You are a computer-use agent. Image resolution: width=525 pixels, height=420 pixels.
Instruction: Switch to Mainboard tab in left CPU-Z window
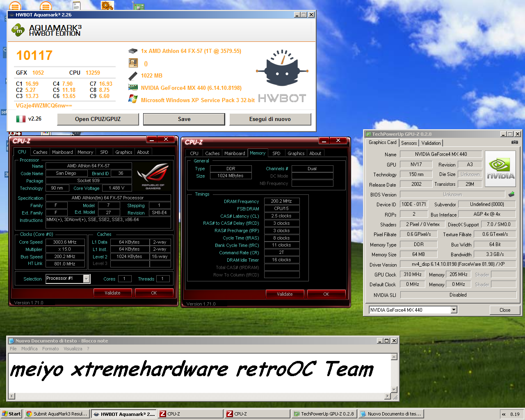(x=62, y=152)
